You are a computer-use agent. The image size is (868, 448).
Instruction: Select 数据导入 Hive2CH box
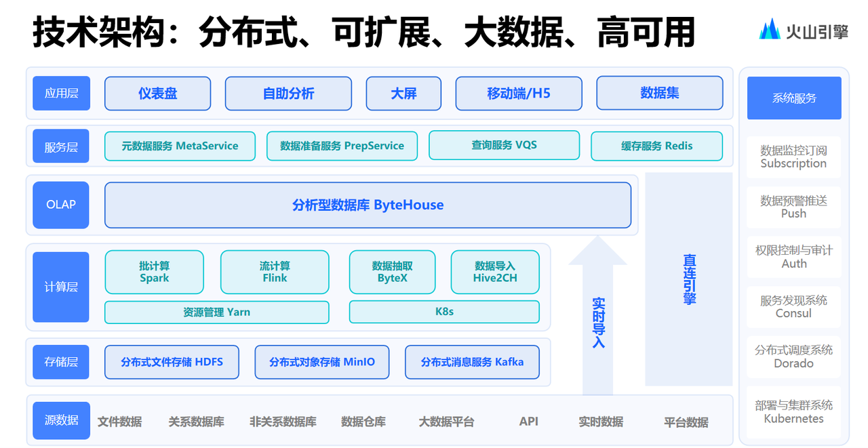click(x=495, y=272)
